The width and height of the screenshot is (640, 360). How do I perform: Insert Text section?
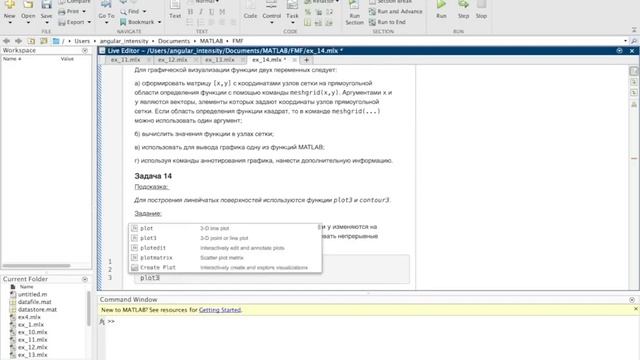pyautogui.click(x=175, y=10)
